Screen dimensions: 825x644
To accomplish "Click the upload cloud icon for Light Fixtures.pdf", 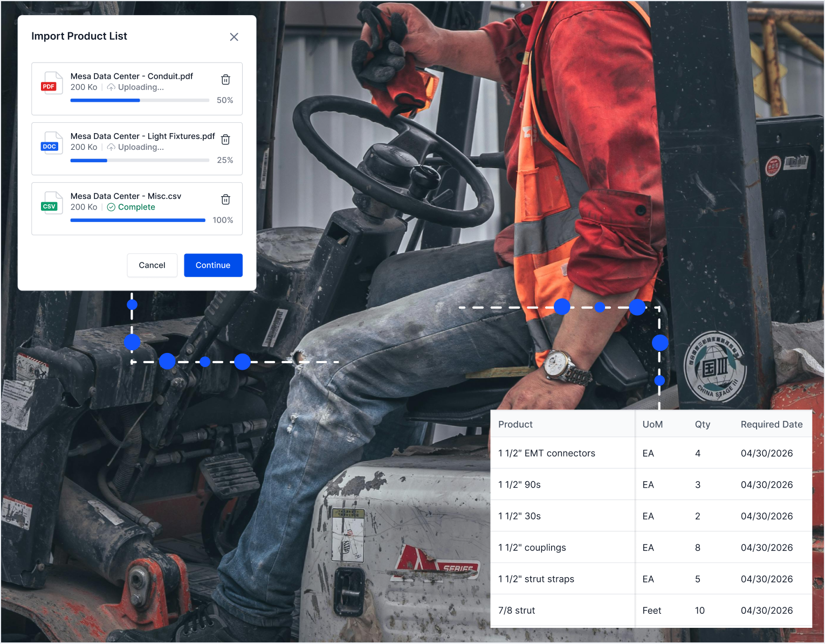I will click(111, 147).
